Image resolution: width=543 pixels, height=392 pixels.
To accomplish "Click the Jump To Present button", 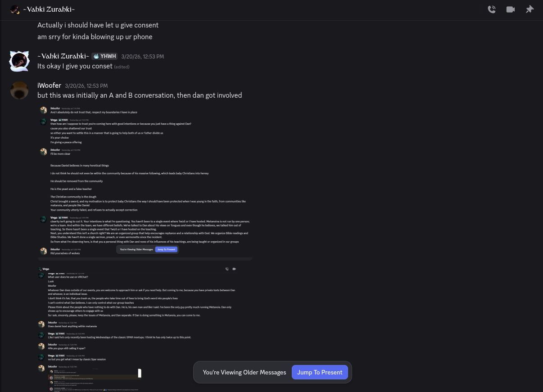I will 320,372.
